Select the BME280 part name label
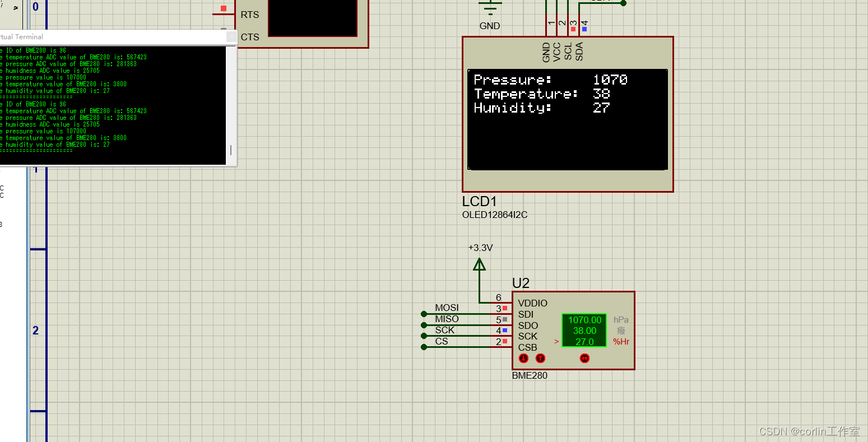868x442 pixels. 529,375
